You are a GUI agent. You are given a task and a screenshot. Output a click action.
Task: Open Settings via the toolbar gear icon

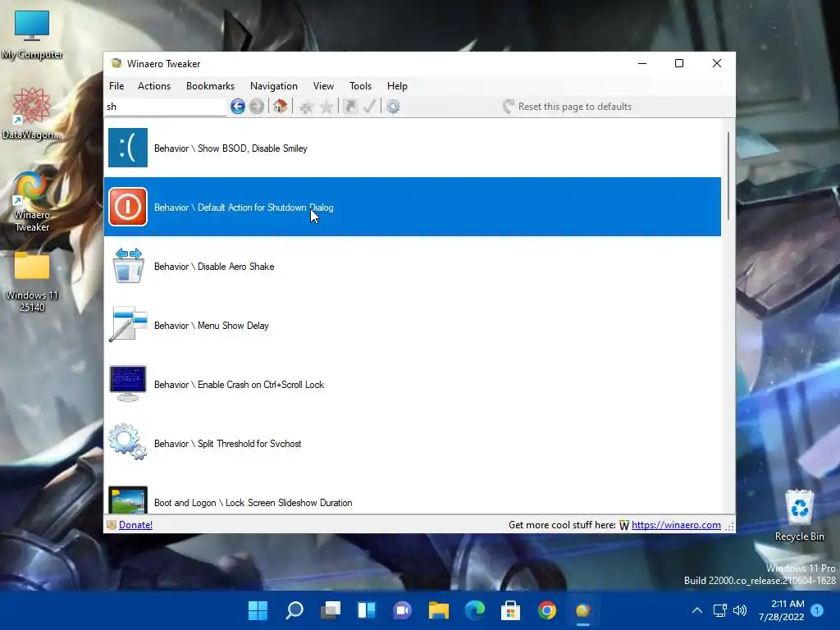point(393,107)
